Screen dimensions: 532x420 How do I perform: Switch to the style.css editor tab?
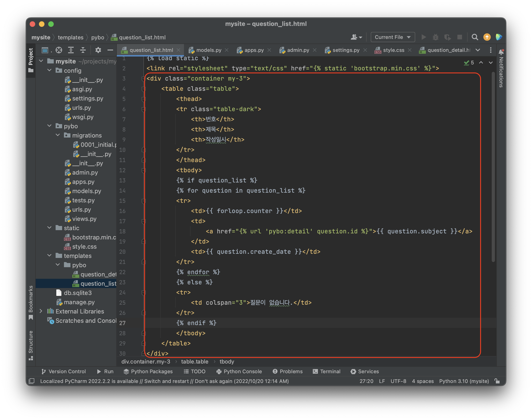click(393, 50)
